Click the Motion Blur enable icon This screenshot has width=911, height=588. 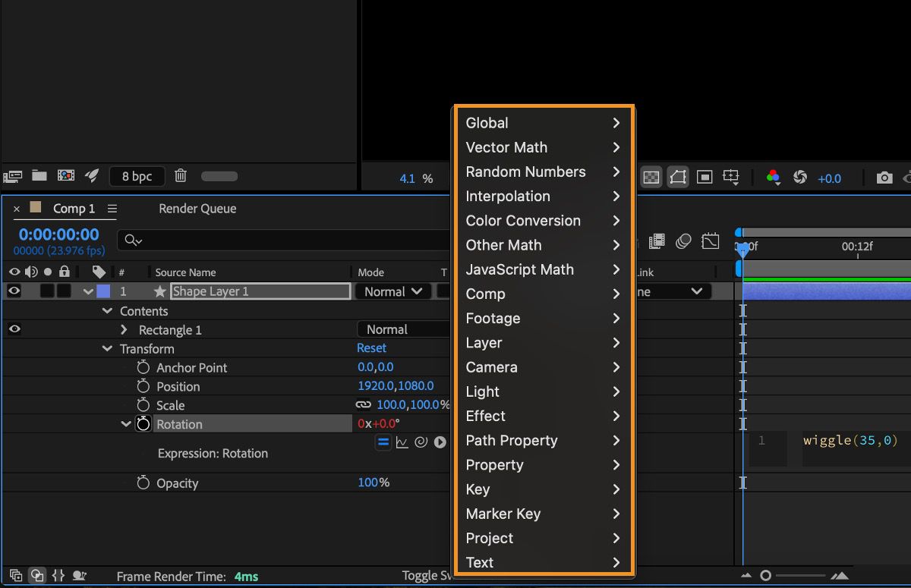683,241
